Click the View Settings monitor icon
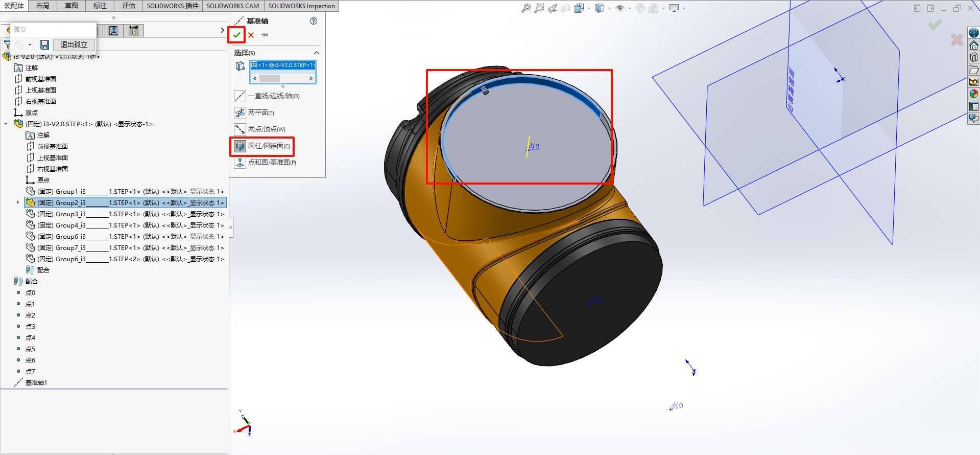The height and width of the screenshot is (455, 980). 674,8
